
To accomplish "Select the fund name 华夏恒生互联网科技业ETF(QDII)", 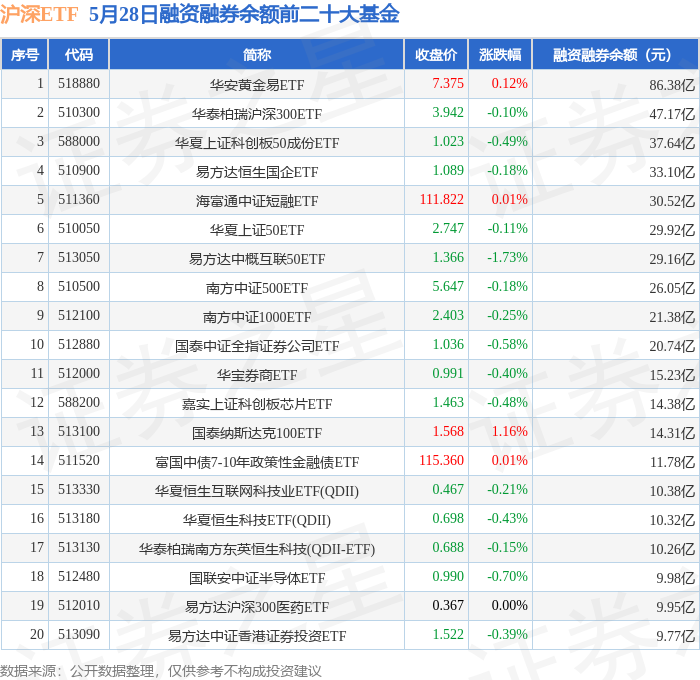I will click(257, 491).
